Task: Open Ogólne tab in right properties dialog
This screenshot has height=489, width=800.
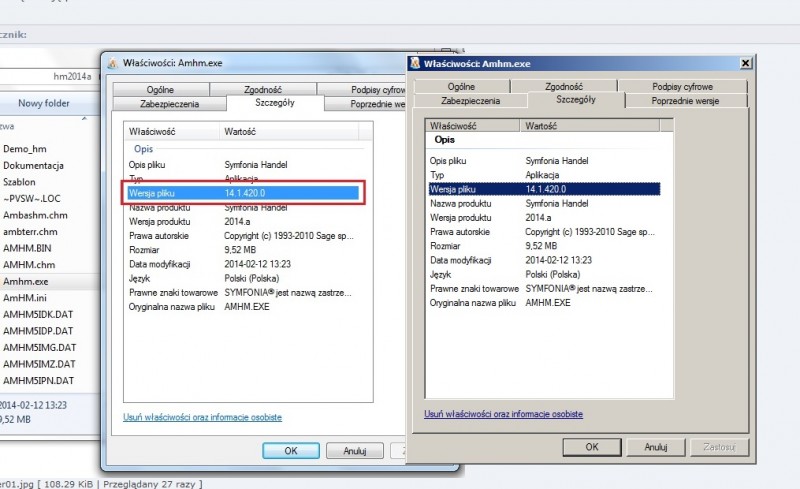Action: pyautogui.click(x=462, y=86)
